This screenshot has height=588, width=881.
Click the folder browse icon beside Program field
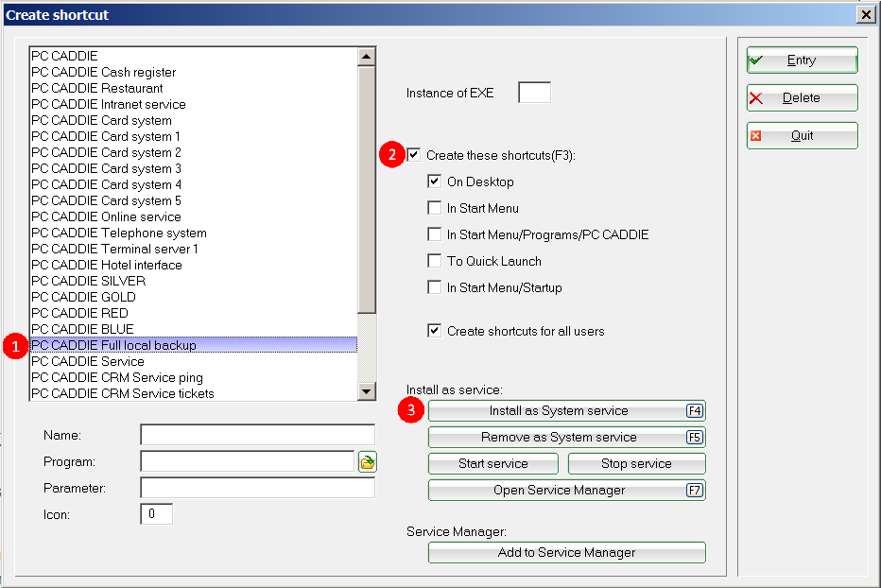coord(367,462)
